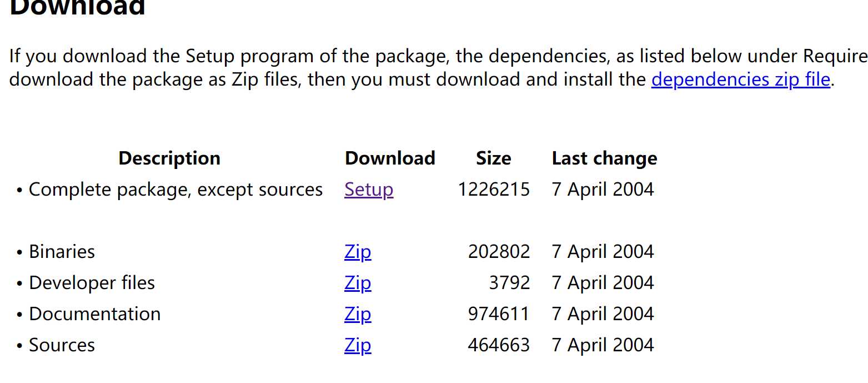Select the Complete package, except sources text
868x383 pixels.
[x=175, y=190]
